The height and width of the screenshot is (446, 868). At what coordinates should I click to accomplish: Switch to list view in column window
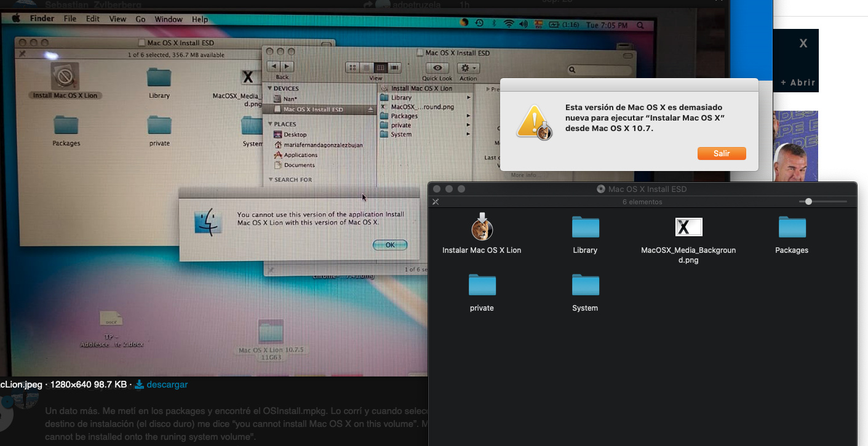(367, 67)
